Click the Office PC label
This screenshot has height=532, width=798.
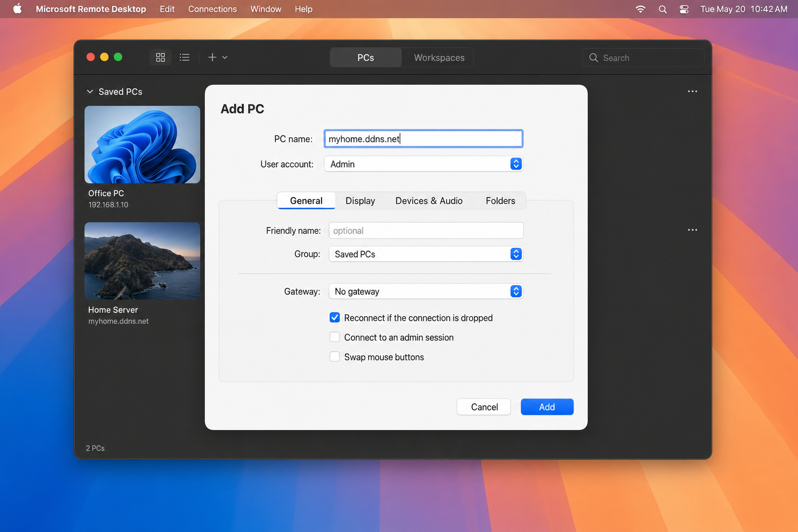106,193
